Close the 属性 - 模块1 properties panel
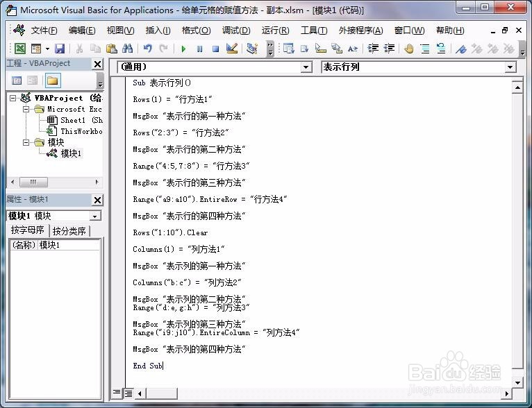Image resolution: width=532 pixels, height=408 pixels. (97, 200)
